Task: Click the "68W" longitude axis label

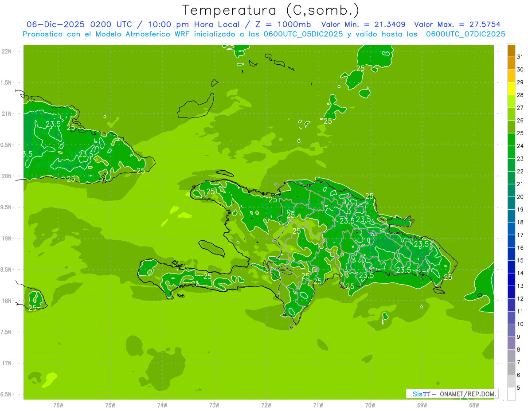Action: [474, 405]
